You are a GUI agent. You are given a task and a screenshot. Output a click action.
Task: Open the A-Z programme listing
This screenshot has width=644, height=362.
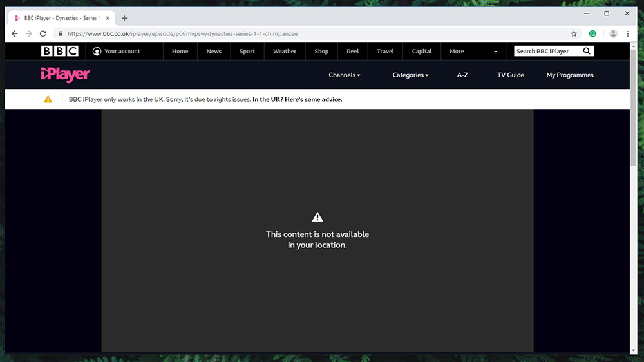(462, 75)
